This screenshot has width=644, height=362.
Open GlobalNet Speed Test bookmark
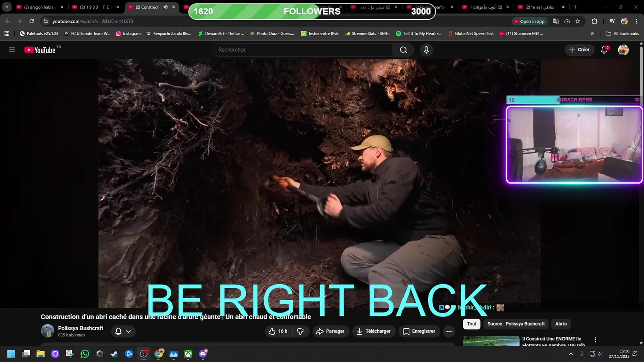click(x=471, y=34)
